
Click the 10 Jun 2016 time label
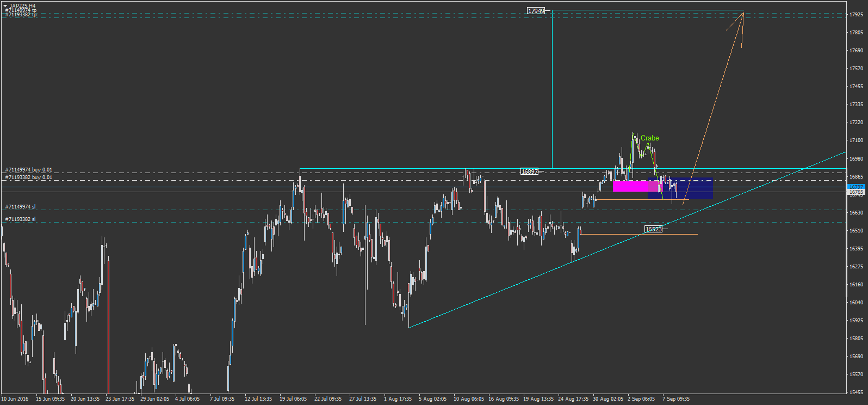[x=15, y=399]
